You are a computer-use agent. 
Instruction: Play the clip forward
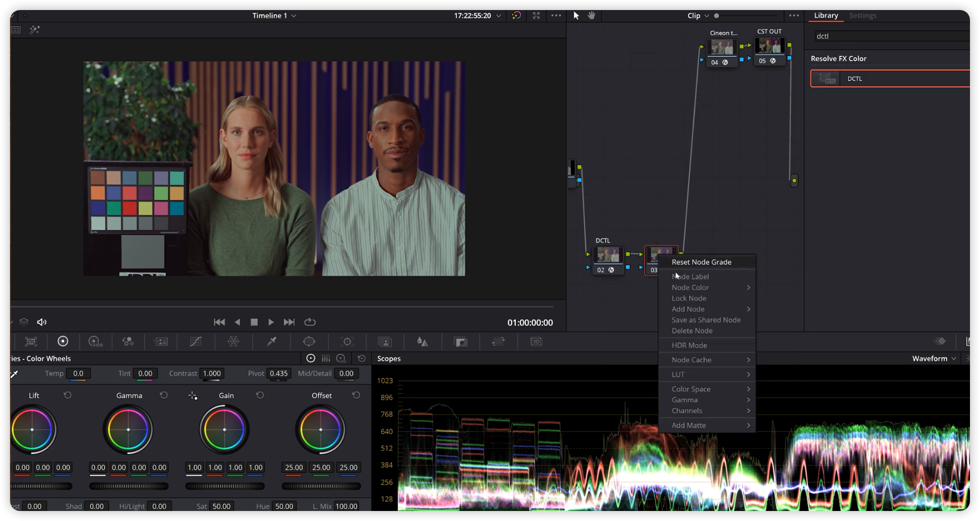click(x=271, y=322)
